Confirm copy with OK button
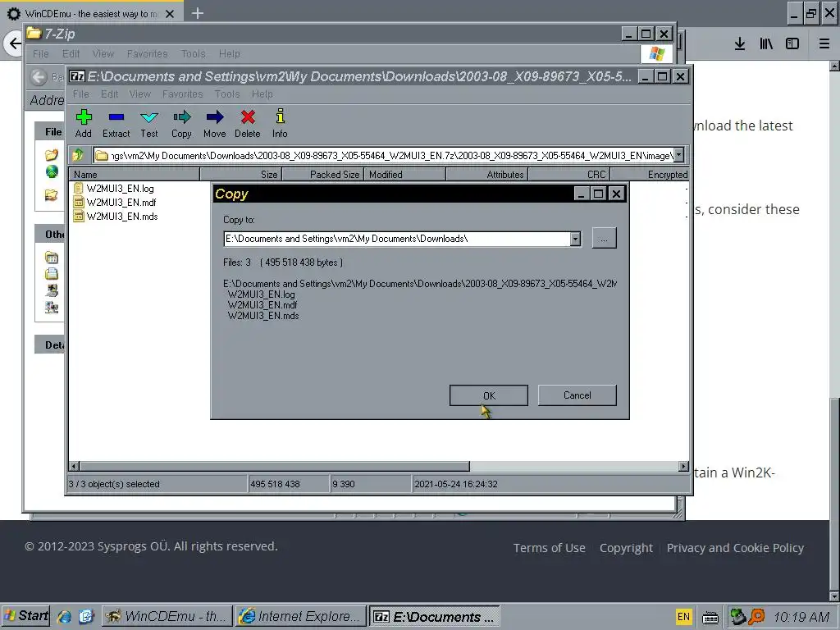Image resolution: width=840 pixels, height=630 pixels. pos(489,395)
